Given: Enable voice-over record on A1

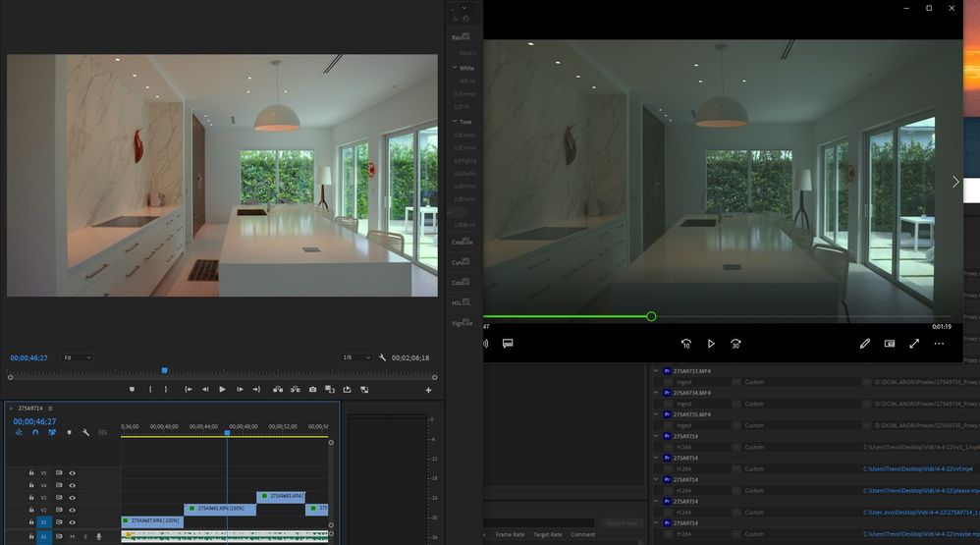Looking at the screenshot, I should (x=99, y=536).
